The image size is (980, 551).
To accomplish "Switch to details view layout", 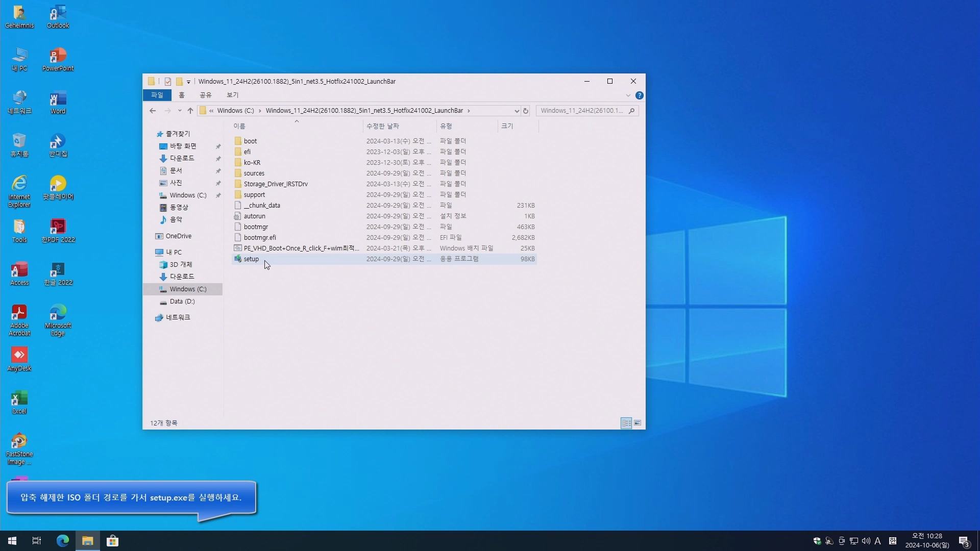I will (626, 423).
